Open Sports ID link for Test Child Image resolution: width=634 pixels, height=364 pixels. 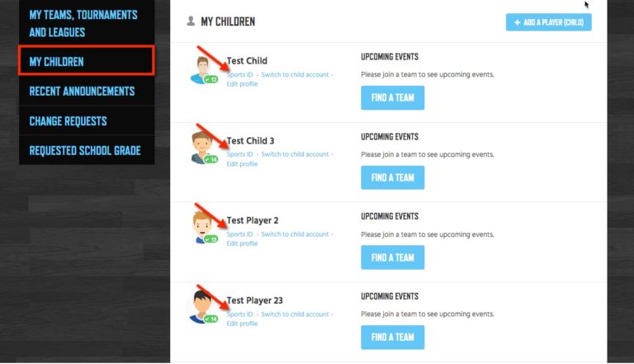pyautogui.click(x=239, y=75)
